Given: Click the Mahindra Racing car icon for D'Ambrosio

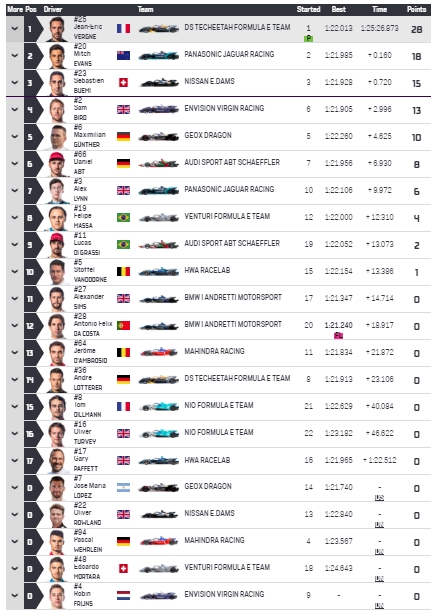Looking at the screenshot, I should click(x=159, y=352).
